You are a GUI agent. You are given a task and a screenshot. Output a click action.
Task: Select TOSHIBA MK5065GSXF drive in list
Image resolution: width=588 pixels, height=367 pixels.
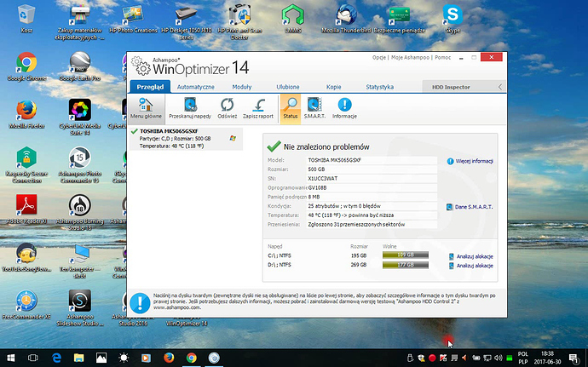pos(186,139)
